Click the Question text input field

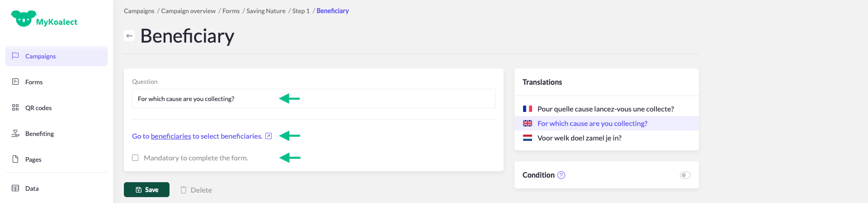(x=313, y=99)
